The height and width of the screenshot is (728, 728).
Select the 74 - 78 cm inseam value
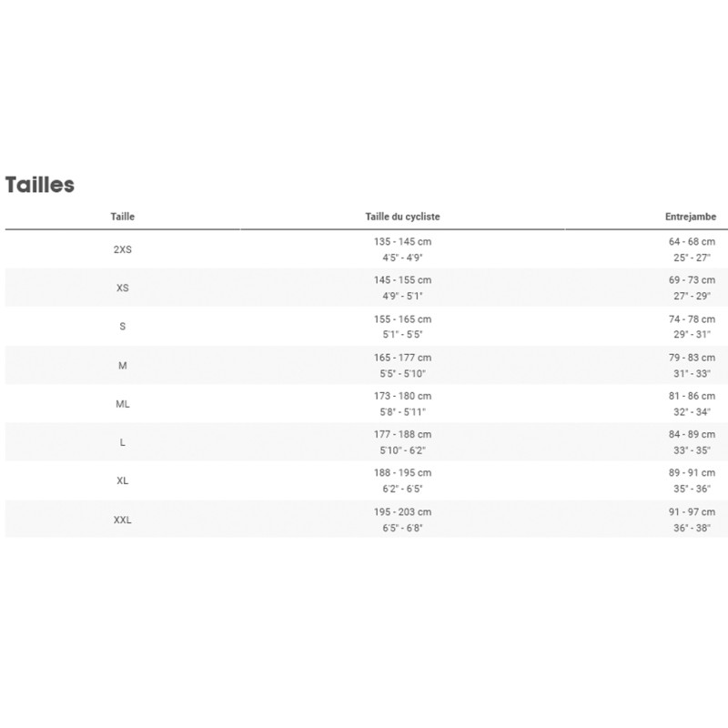(692, 319)
